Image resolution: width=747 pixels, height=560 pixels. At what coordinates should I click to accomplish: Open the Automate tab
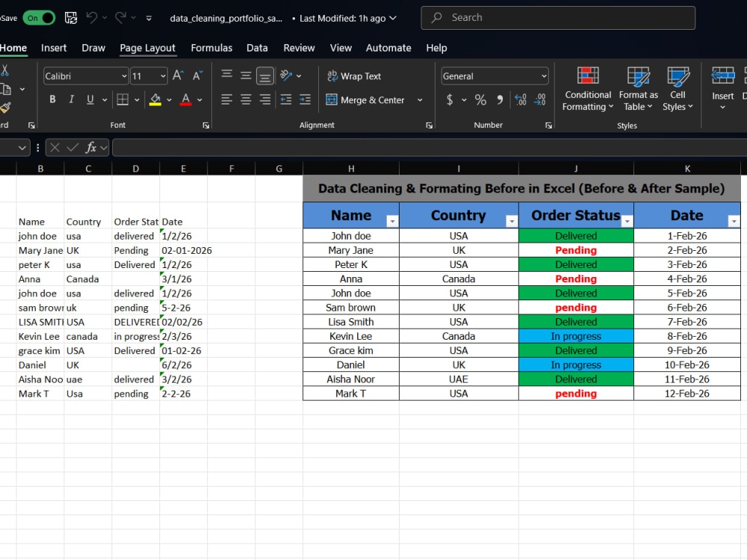[x=388, y=48]
